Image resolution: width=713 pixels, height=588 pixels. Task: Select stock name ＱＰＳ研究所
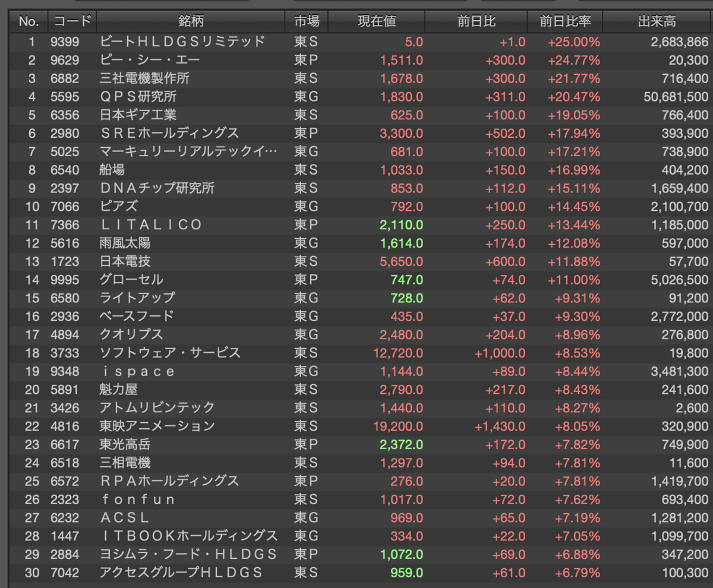click(x=138, y=97)
